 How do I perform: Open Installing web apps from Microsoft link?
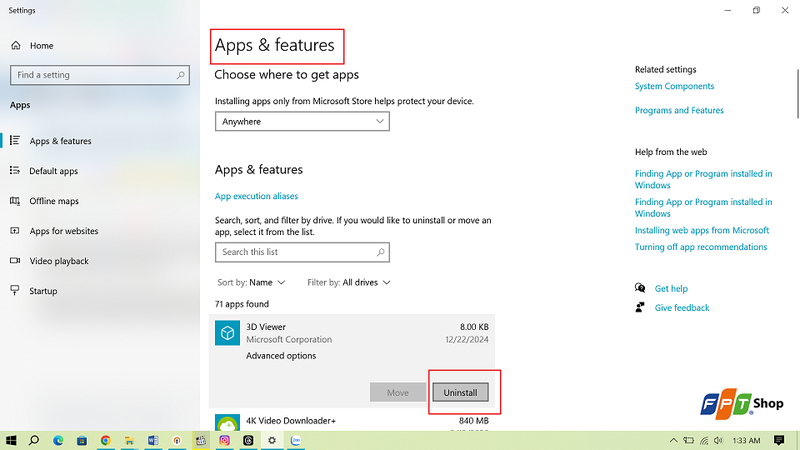[x=702, y=230]
